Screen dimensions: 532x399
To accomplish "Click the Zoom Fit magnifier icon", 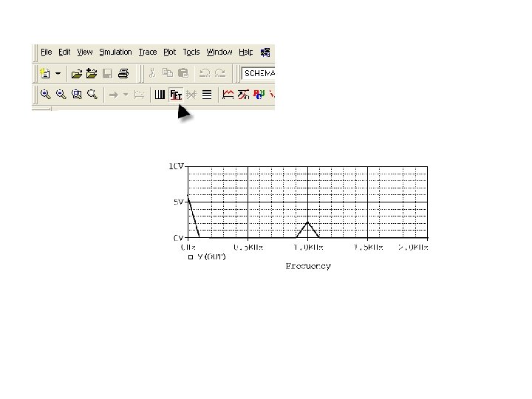I will 92,94.
